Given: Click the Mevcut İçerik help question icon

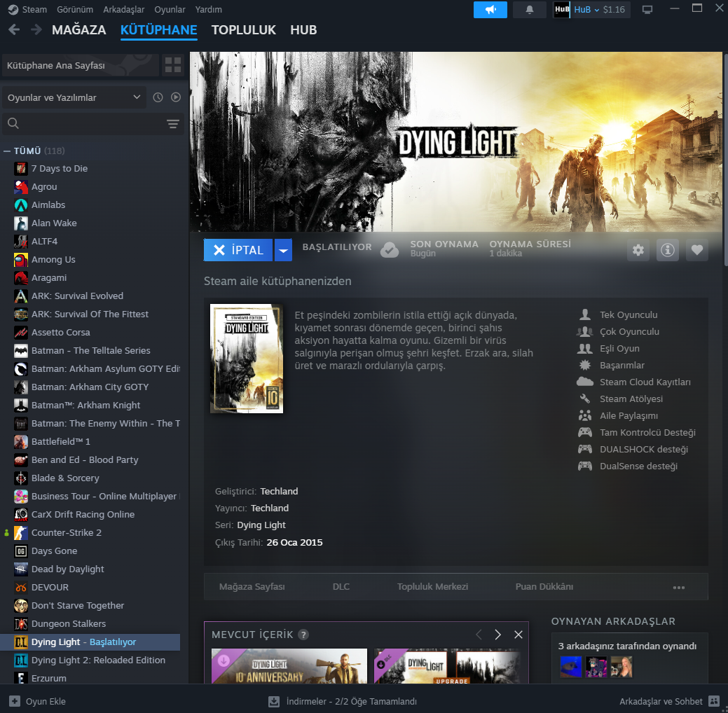Looking at the screenshot, I should pos(303,635).
